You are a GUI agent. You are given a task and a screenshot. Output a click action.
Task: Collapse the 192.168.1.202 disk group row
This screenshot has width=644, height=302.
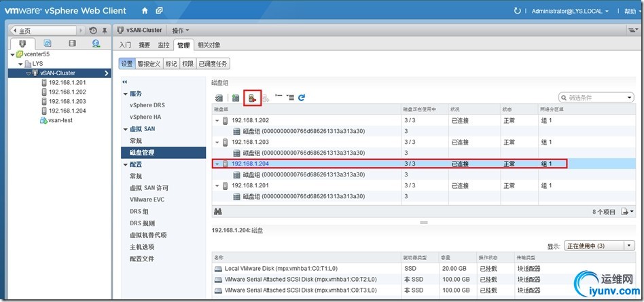pyautogui.click(x=217, y=121)
